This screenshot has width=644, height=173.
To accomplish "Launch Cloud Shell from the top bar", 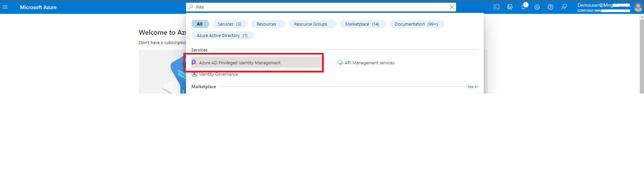I will (x=497, y=7).
